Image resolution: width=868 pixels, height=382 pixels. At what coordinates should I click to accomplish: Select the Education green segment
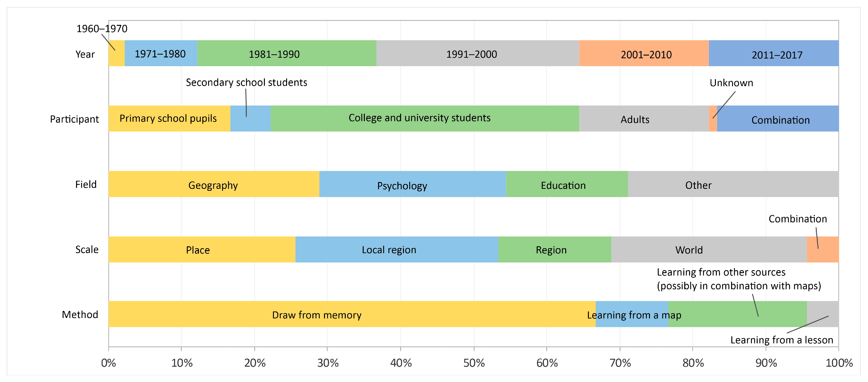[567, 184]
